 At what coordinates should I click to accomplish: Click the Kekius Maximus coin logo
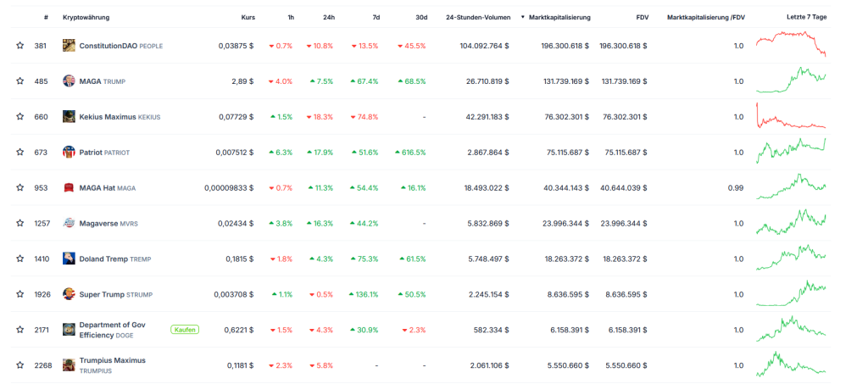tap(69, 117)
